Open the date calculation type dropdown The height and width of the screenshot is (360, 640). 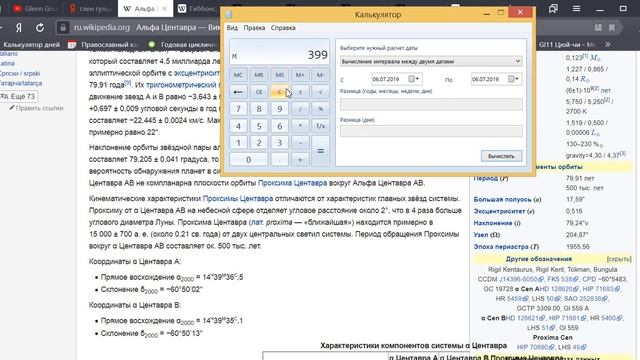click(x=431, y=61)
